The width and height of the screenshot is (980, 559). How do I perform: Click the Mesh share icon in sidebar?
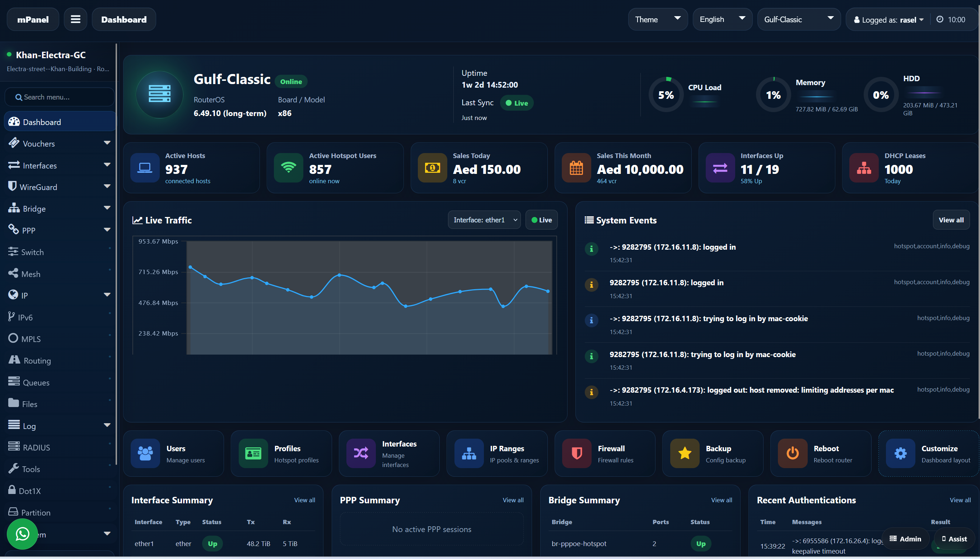(x=13, y=273)
